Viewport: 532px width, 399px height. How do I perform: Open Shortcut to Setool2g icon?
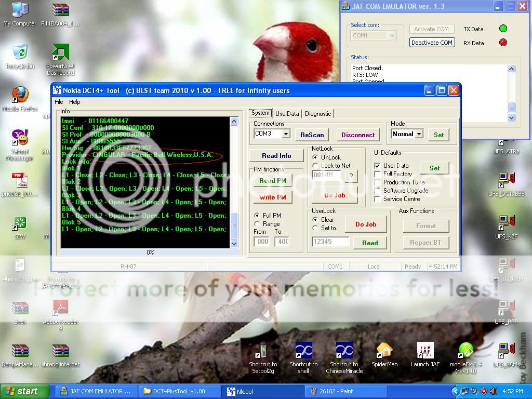[x=263, y=351]
